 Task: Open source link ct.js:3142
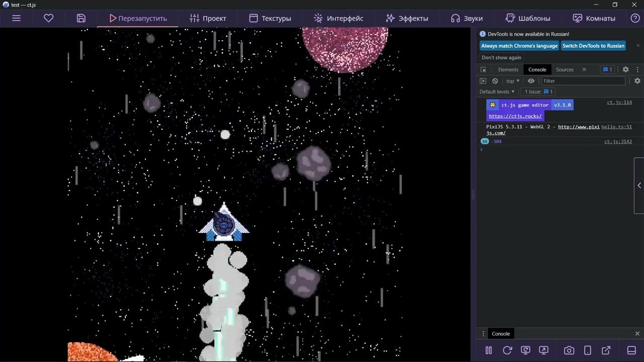(x=618, y=142)
